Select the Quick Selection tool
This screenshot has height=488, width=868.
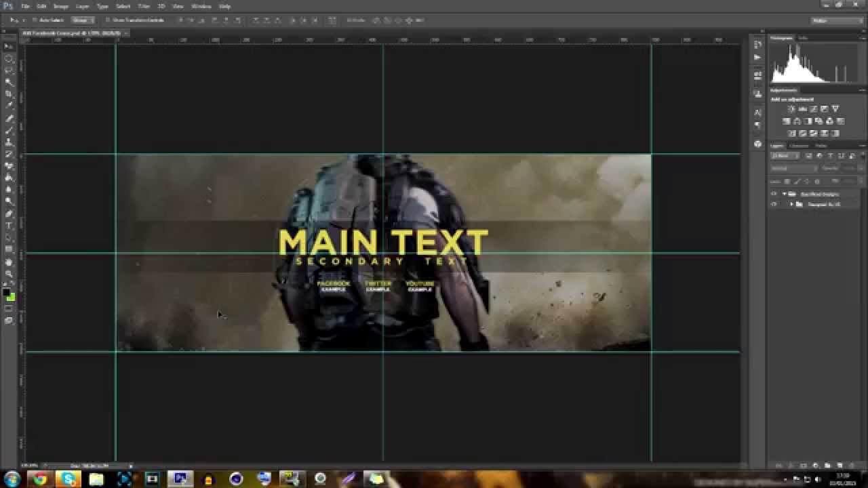click(9, 81)
